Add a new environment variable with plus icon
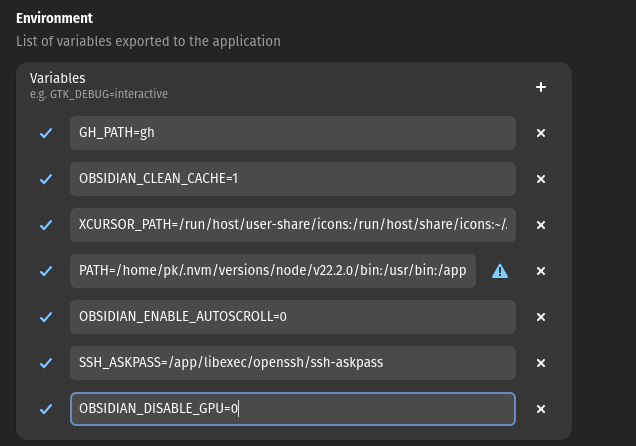The image size is (636, 446). (x=540, y=87)
